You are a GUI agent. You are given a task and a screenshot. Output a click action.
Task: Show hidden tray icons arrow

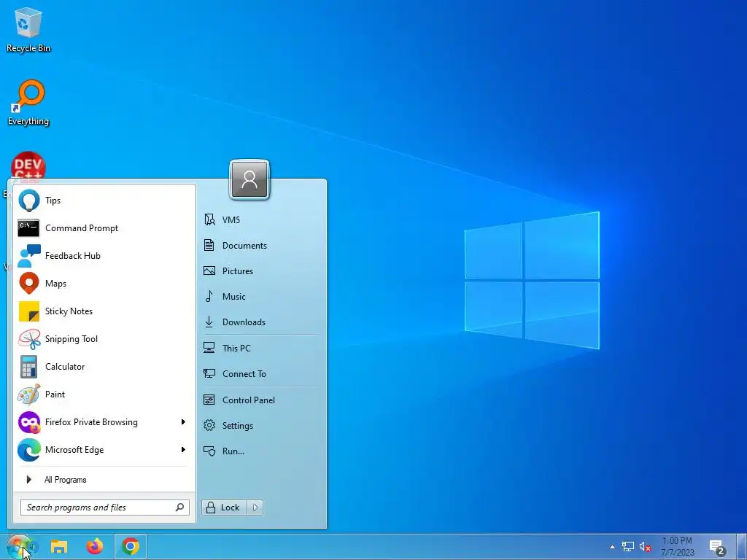[612, 547]
